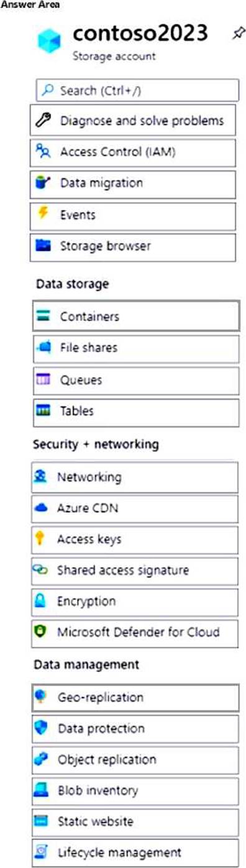Pin the contoso2023 storage account
The width and height of the screenshot is (246, 868).
[238, 34]
